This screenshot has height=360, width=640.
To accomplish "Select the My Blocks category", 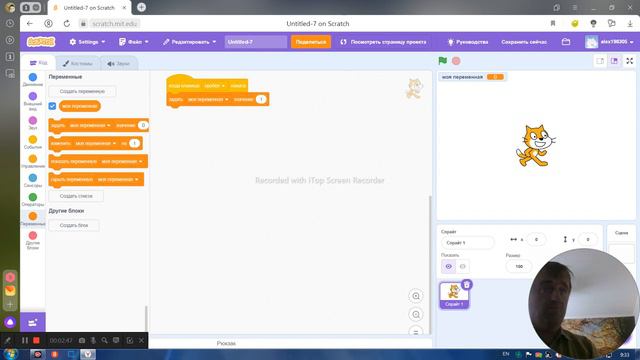I will 33,240.
